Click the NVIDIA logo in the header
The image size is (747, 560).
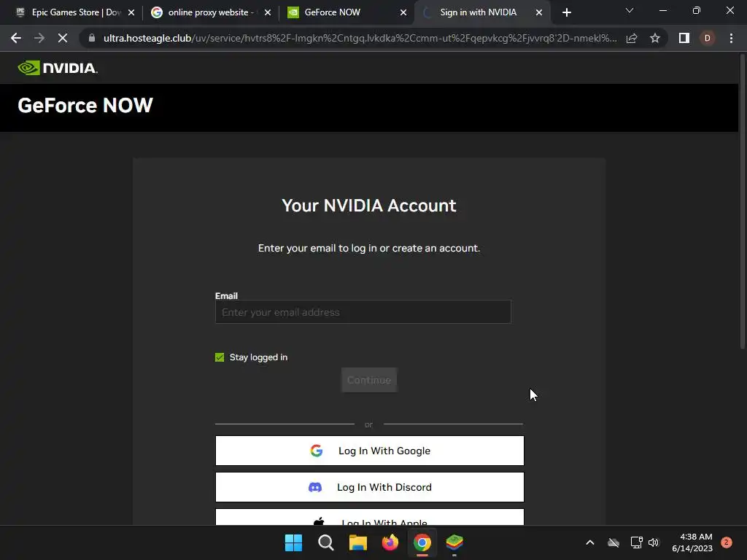[x=58, y=68]
